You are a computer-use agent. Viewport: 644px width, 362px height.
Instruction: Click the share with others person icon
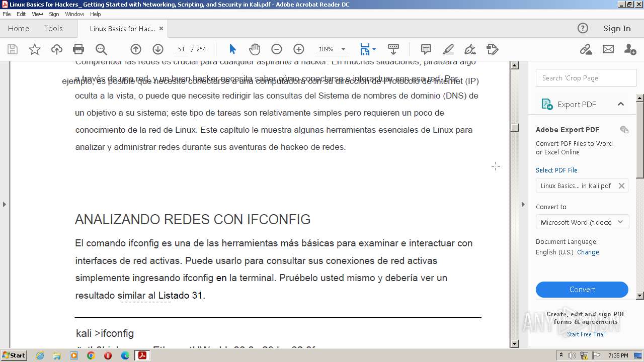[x=630, y=49]
